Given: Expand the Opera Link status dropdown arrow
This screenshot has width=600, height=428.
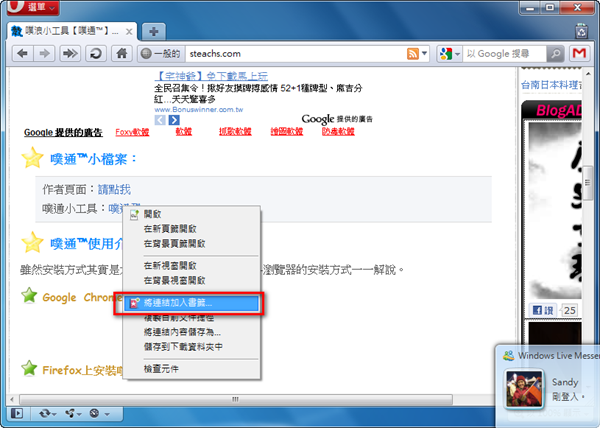Looking at the screenshot, I should (55, 414).
